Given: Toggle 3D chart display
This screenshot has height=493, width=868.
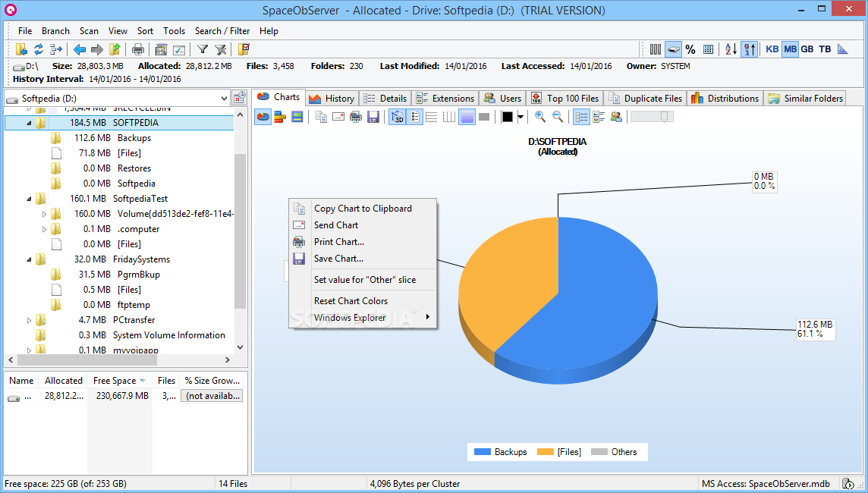Looking at the screenshot, I should (x=398, y=117).
